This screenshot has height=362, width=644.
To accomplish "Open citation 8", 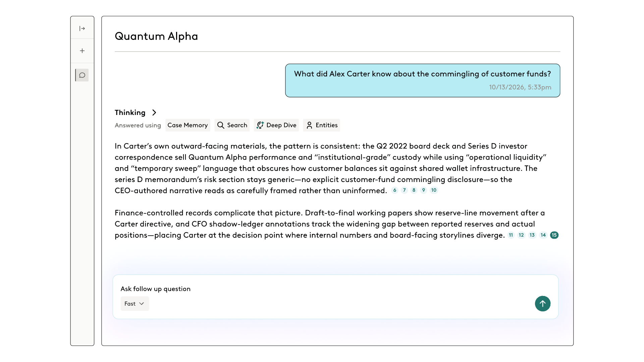I will (x=414, y=190).
